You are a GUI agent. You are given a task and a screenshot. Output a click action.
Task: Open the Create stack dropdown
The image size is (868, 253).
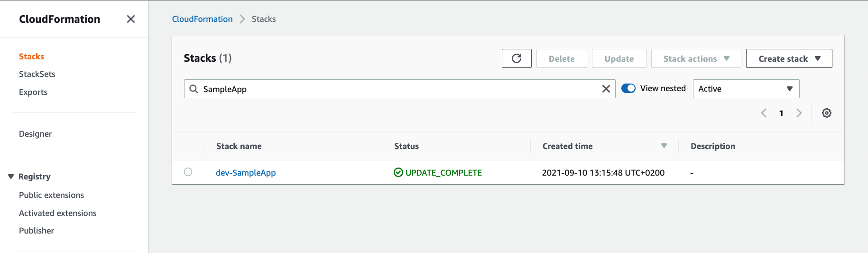[789, 58]
